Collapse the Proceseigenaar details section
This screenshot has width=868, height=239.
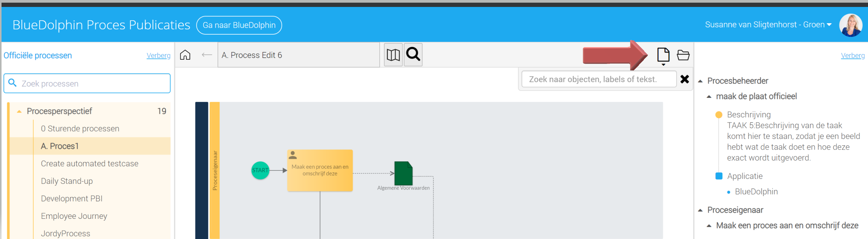(700, 210)
